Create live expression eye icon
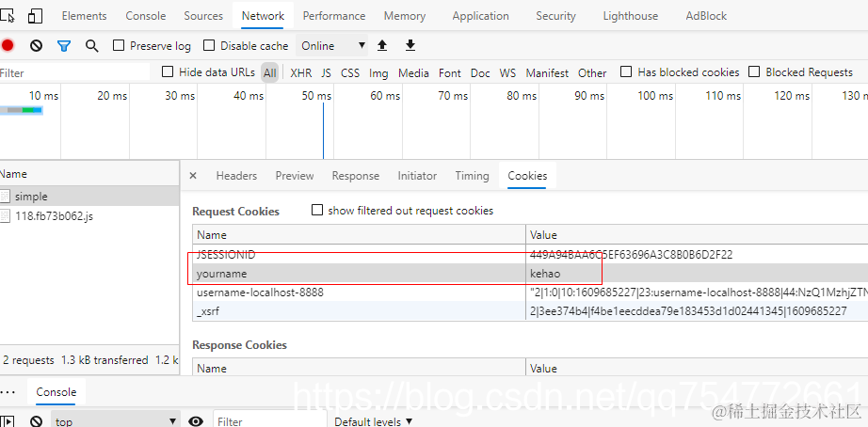868x427 pixels. click(x=196, y=421)
